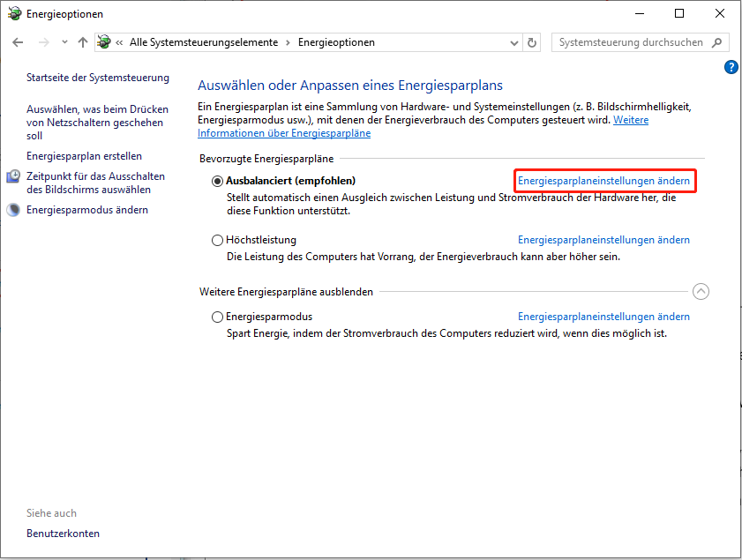The width and height of the screenshot is (742, 560).
Task: Collapse Weitere Energiesparpläne with circular chevron
Action: (x=701, y=291)
